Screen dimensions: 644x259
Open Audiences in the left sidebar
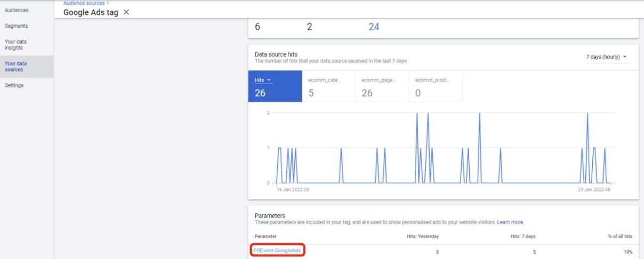(x=17, y=10)
